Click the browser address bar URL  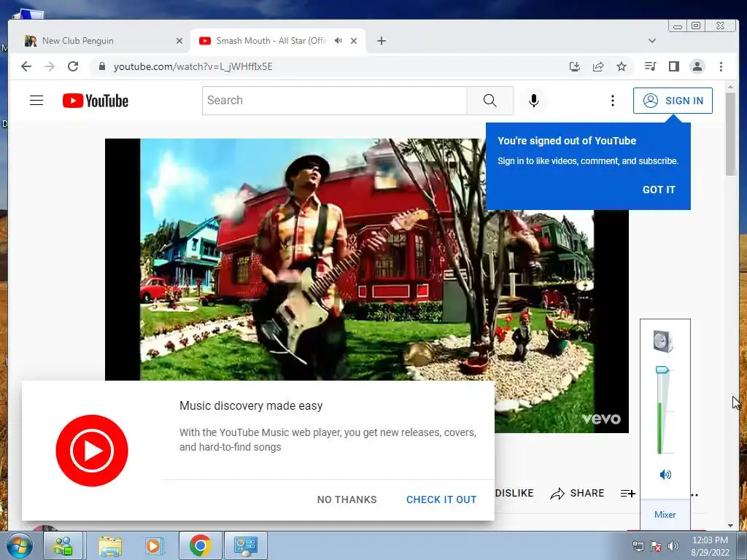[x=193, y=66]
